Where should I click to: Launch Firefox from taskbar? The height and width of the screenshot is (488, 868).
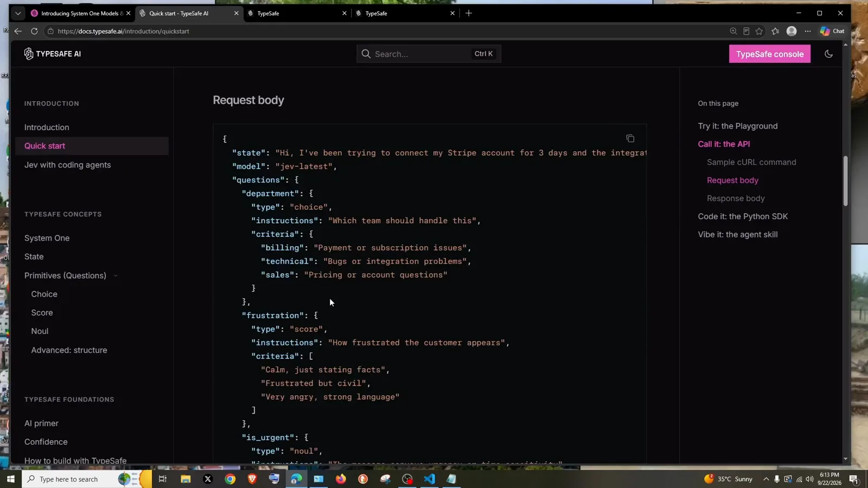341,479
